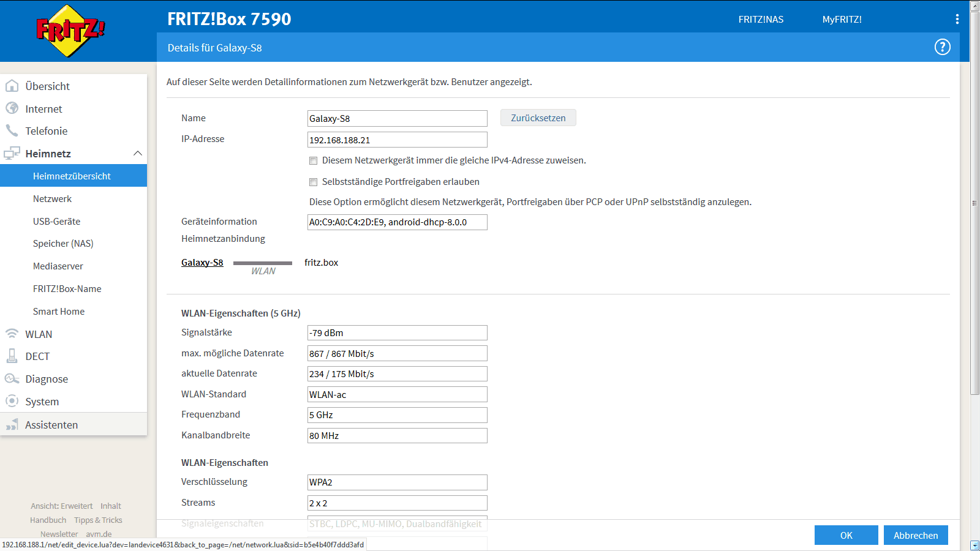
Task: Click the Diagnose icon
Action: 12,378
